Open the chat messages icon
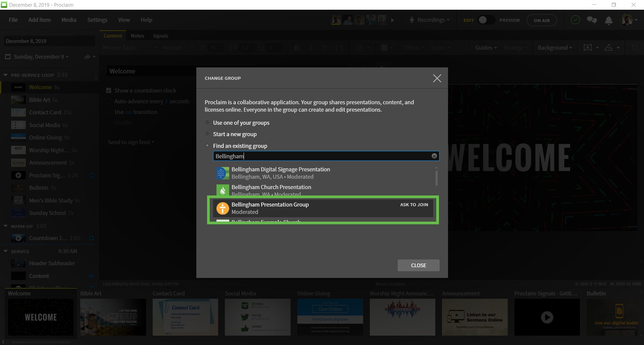The width and height of the screenshot is (644, 345). click(592, 20)
